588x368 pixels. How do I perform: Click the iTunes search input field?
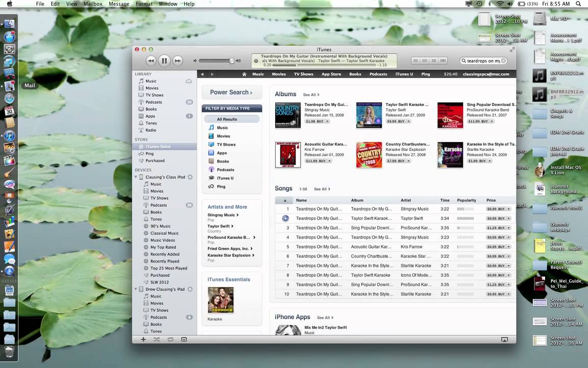(x=483, y=61)
